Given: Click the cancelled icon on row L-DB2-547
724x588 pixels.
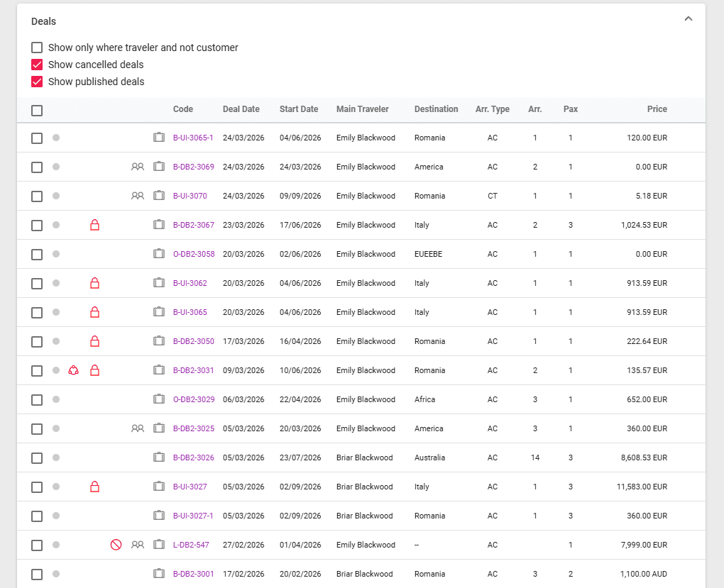Looking at the screenshot, I should tap(116, 545).
